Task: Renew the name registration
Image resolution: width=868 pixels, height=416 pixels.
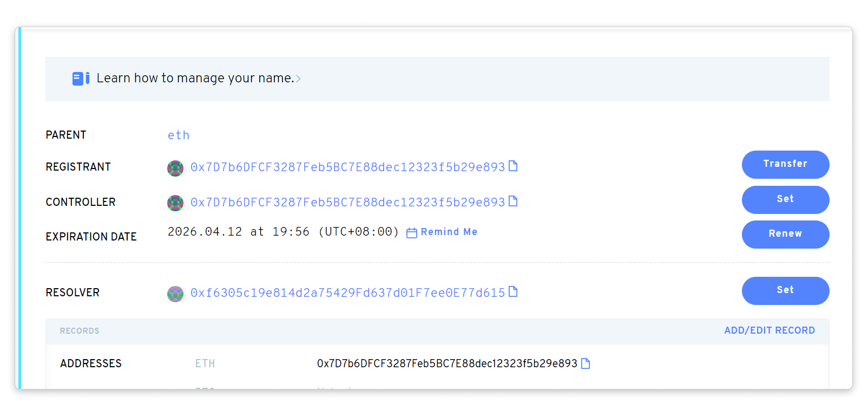Action: [x=785, y=234]
